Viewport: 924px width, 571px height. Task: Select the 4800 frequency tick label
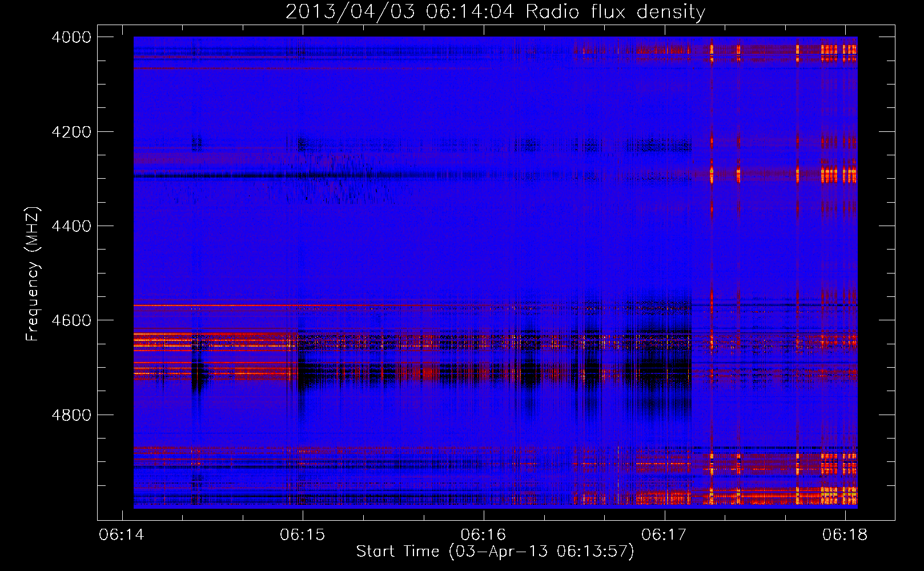click(x=71, y=415)
